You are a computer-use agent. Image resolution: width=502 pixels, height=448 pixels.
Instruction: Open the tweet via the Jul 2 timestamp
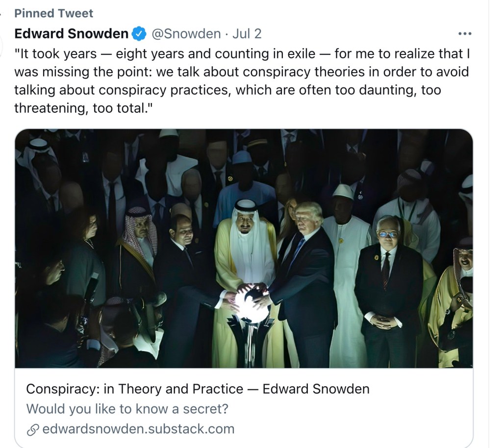[247, 34]
